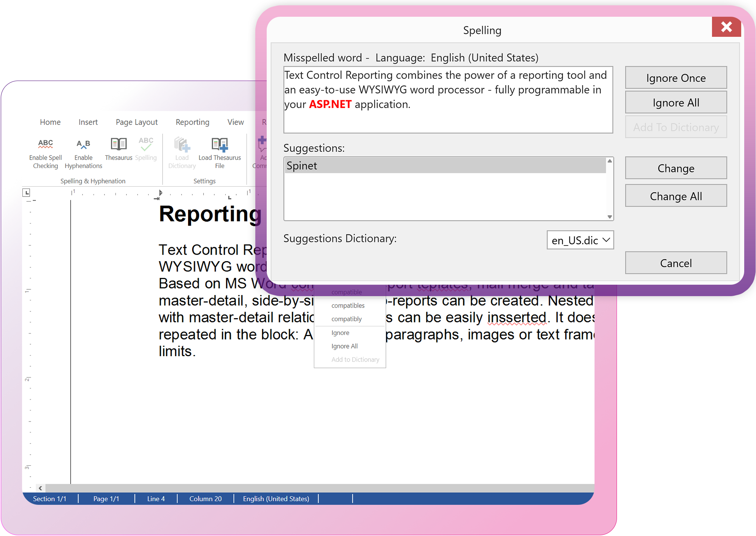Click Add To Dictionary button in dialog
Screen dimensions: 756x536
[676, 127]
